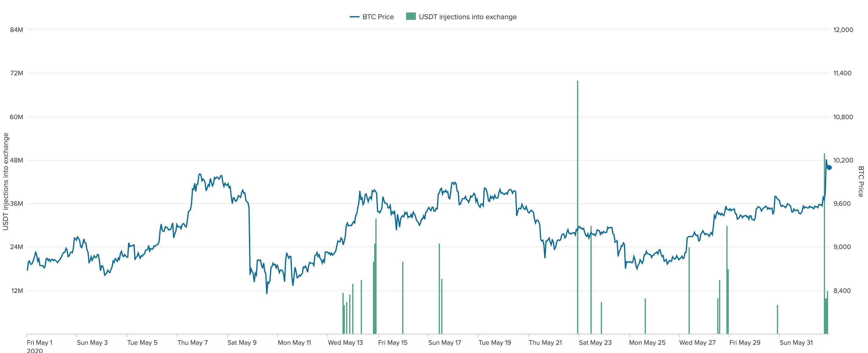Click the blue BTC Price line icon
Screen dimensions: 868x353
point(354,17)
